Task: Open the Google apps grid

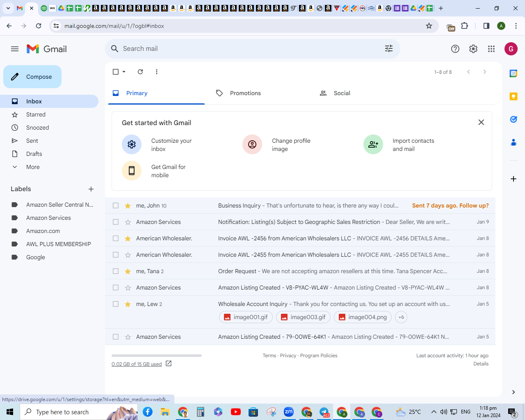Action: click(x=491, y=49)
